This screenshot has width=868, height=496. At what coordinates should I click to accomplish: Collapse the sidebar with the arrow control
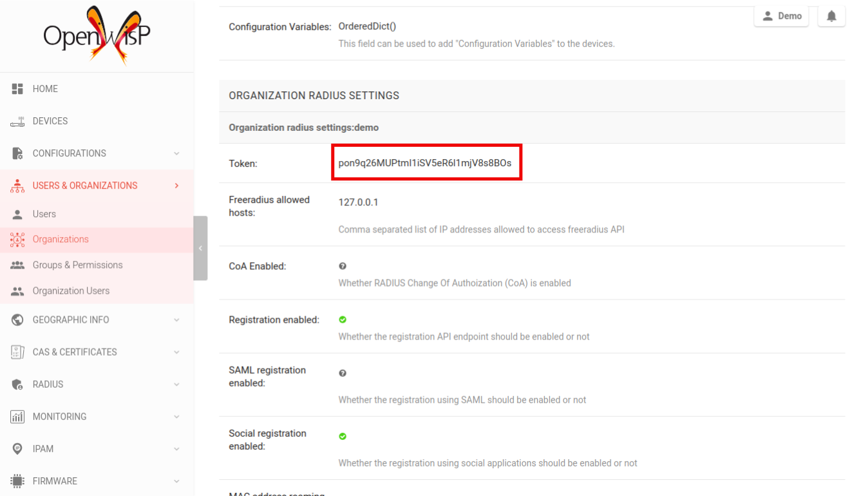pyautogui.click(x=200, y=248)
